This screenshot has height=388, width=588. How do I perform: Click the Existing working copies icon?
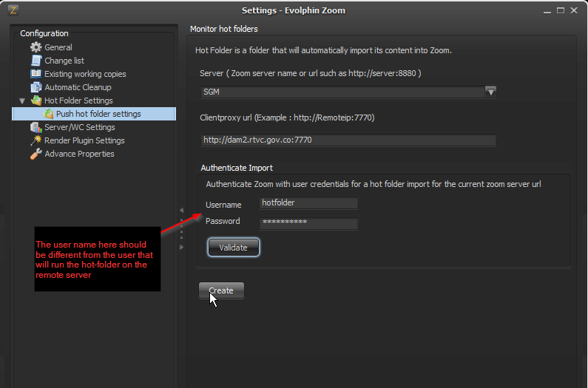[x=36, y=74]
